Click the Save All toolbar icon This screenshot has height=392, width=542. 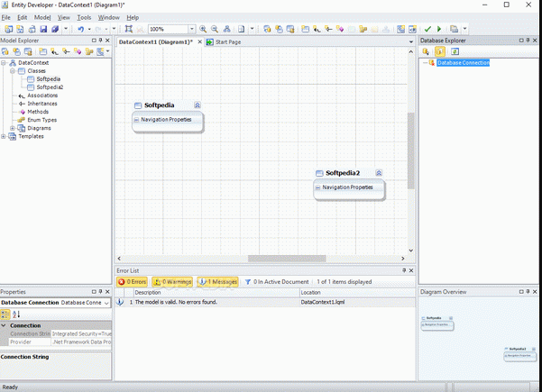pos(55,30)
